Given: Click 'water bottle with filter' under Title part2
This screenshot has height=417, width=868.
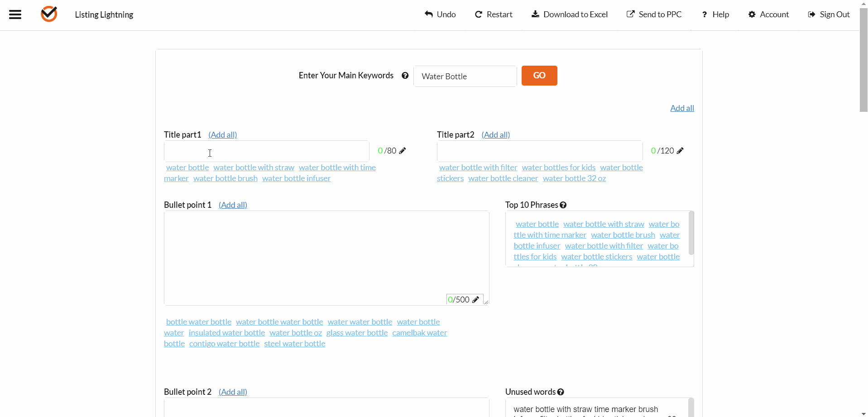Looking at the screenshot, I should click(478, 168).
